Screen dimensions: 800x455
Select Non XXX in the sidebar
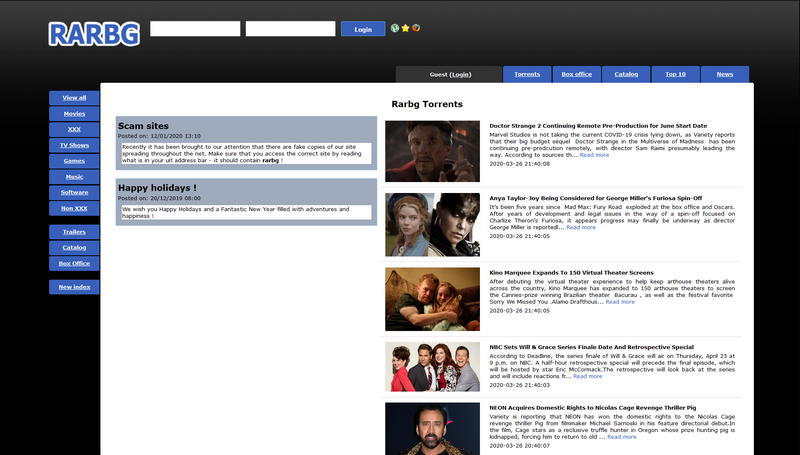(74, 209)
